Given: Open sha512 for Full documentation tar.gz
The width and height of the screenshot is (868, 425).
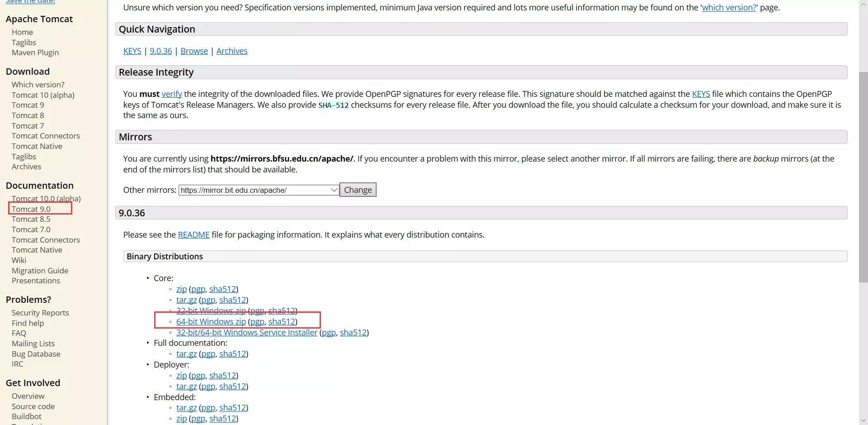Looking at the screenshot, I should 233,354.
